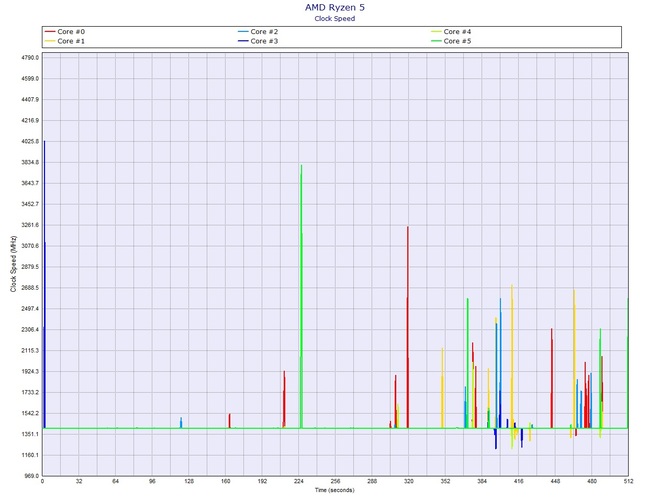Click the 416 x-axis tick label
Screen dimensions: 670x502
518,481
